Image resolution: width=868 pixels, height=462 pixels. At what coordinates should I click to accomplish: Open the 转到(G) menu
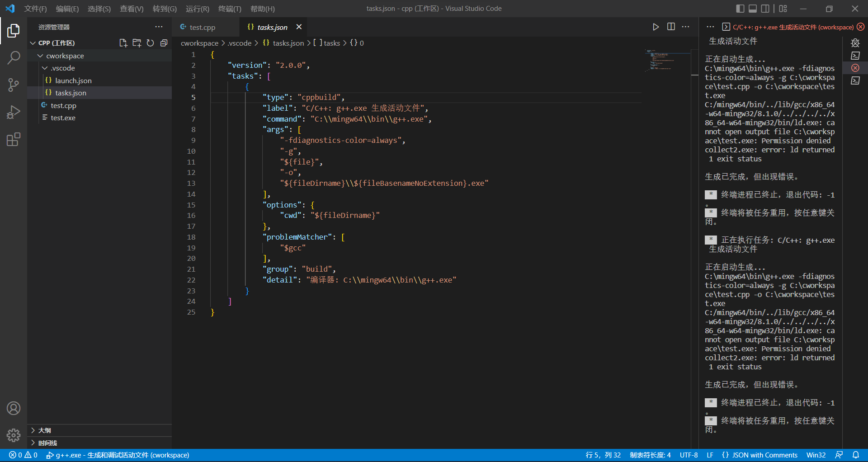tap(165, 9)
